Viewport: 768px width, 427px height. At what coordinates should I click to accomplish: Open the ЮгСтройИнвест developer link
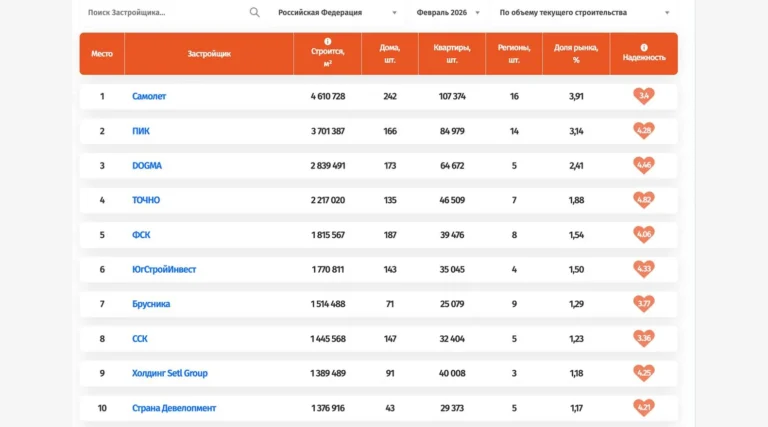coord(166,269)
